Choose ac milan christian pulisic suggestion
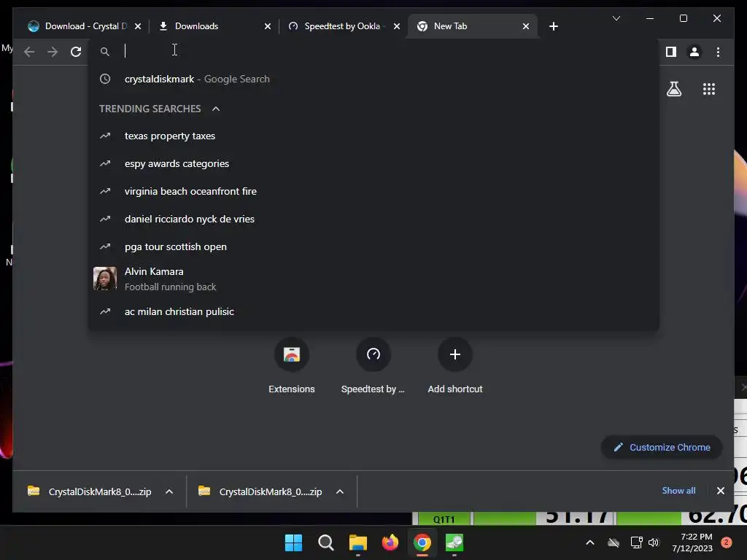Image resolution: width=747 pixels, height=560 pixels. [x=373, y=311]
